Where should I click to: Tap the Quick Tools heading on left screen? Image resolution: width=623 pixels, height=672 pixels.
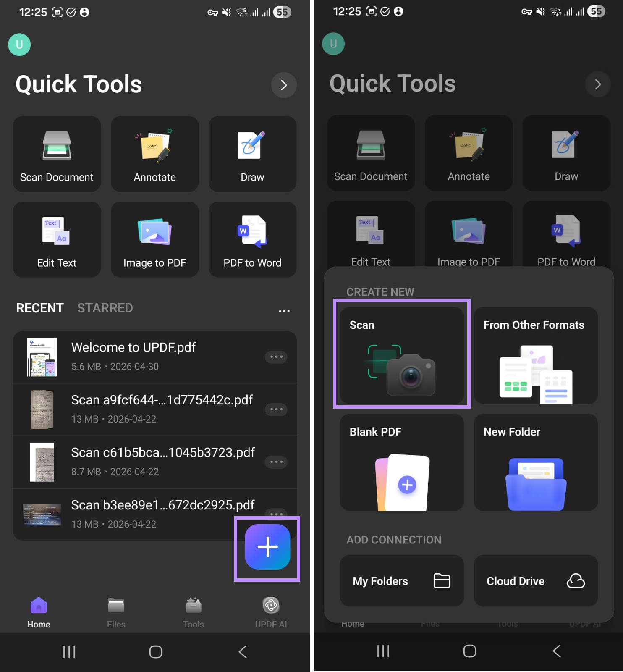click(x=79, y=84)
